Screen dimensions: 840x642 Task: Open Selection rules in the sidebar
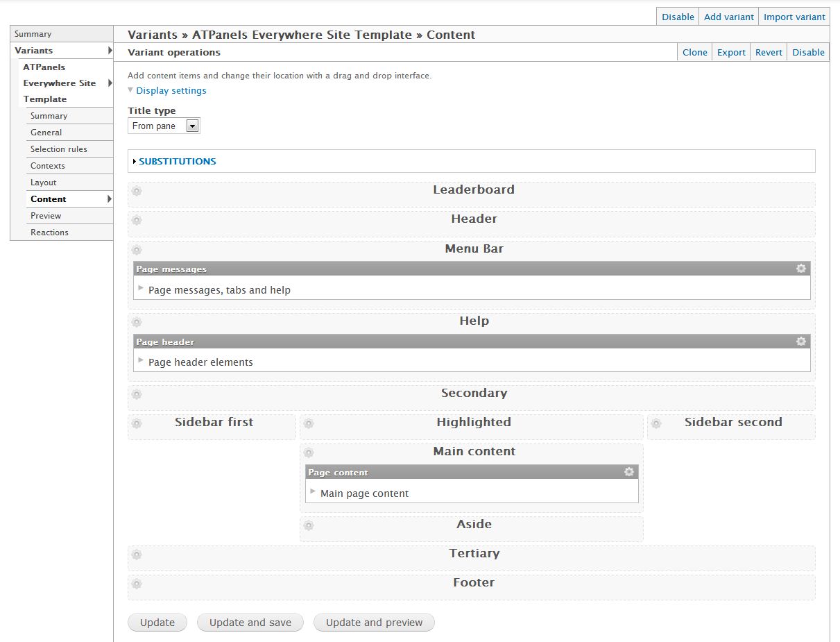(x=69, y=149)
